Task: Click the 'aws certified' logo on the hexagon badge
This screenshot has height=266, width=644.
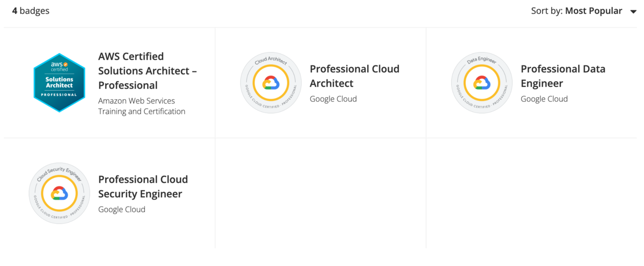Action: [60, 68]
